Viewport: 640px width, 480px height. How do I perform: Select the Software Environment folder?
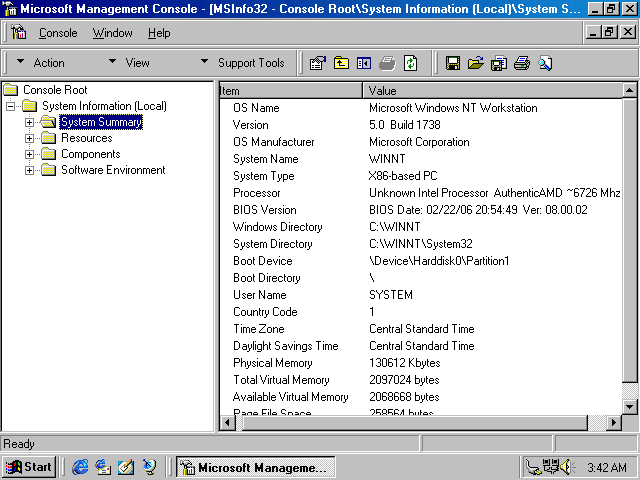[113, 170]
